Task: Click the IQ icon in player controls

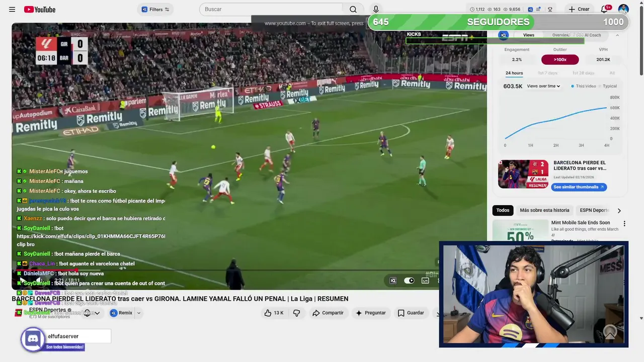Action: point(393,281)
